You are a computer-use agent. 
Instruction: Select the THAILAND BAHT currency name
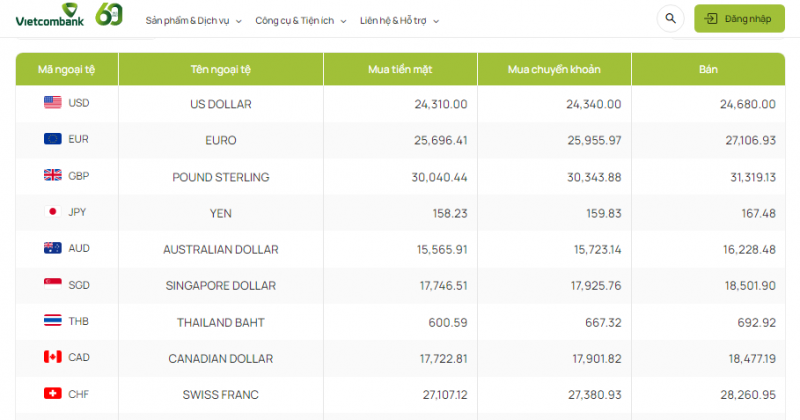tap(221, 323)
